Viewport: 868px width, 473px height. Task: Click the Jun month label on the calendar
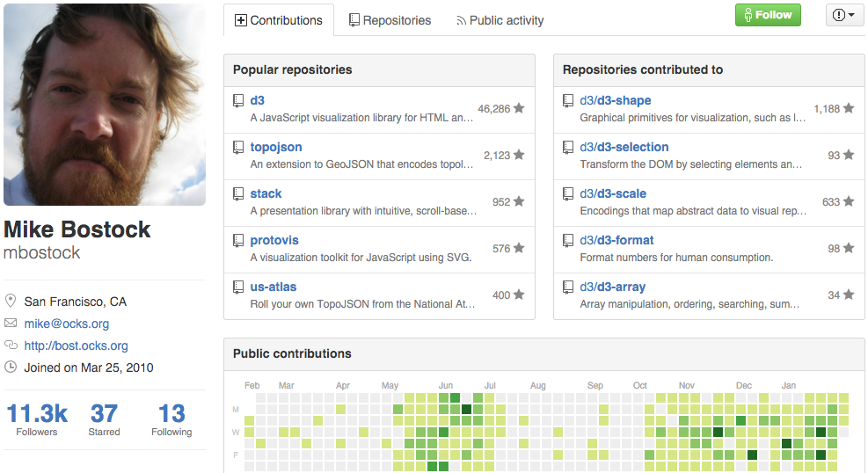(x=446, y=386)
